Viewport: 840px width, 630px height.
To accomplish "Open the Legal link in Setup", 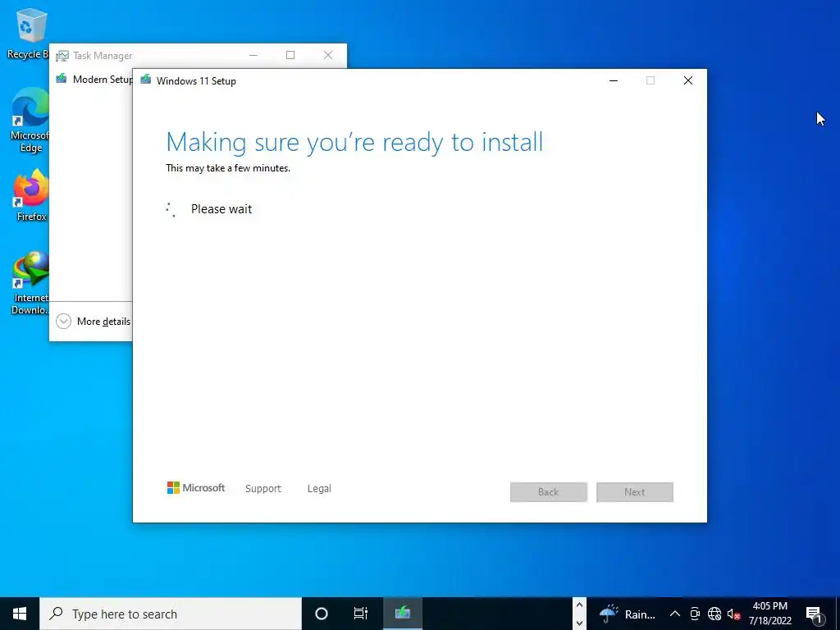I will pos(319,489).
